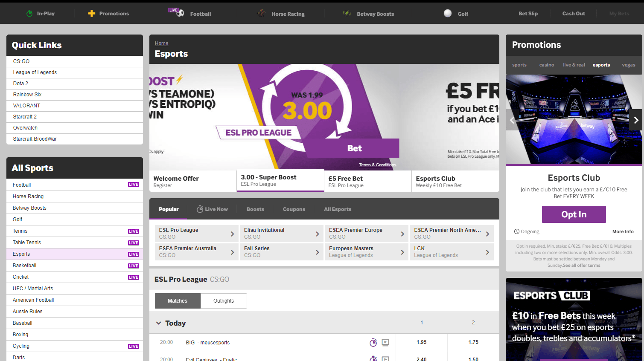Click LIVE badge next to Cycling
Viewport: 644px width, 361px height.
(x=133, y=346)
